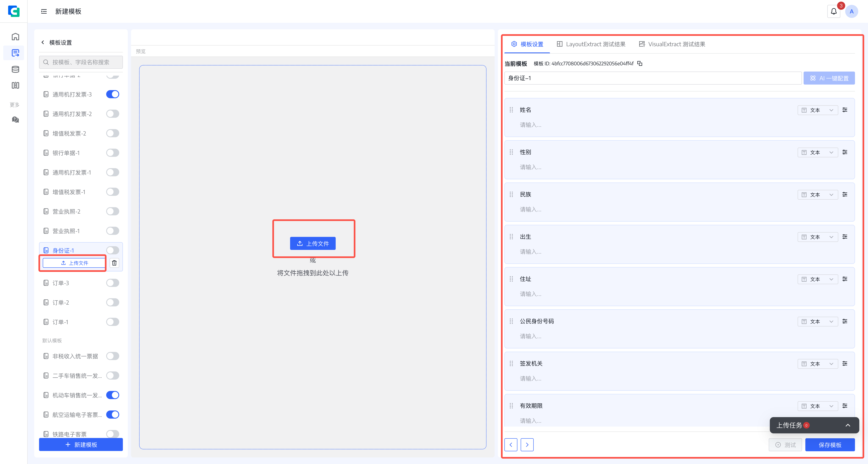The width and height of the screenshot is (868, 464).
Task: Open field settings for 出生
Action: click(845, 237)
